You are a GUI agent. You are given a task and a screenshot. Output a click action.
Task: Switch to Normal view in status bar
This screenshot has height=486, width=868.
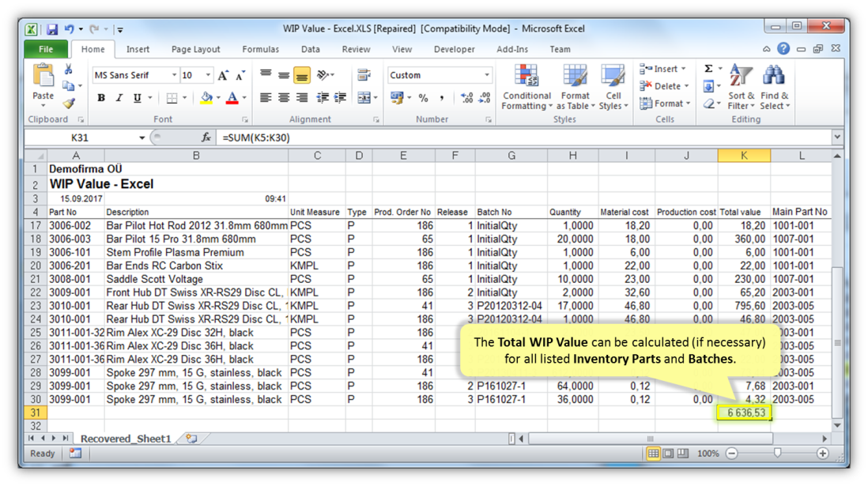[x=653, y=454]
